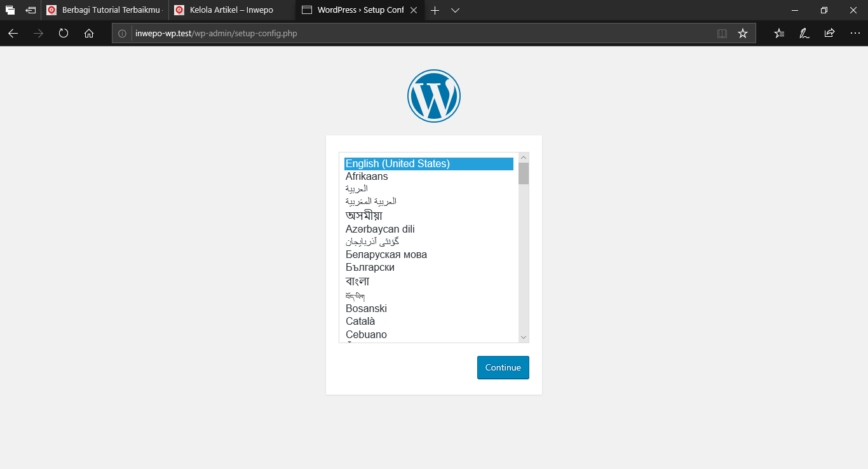868x469 pixels.
Task: Select Cebuano language option
Action: click(429, 335)
